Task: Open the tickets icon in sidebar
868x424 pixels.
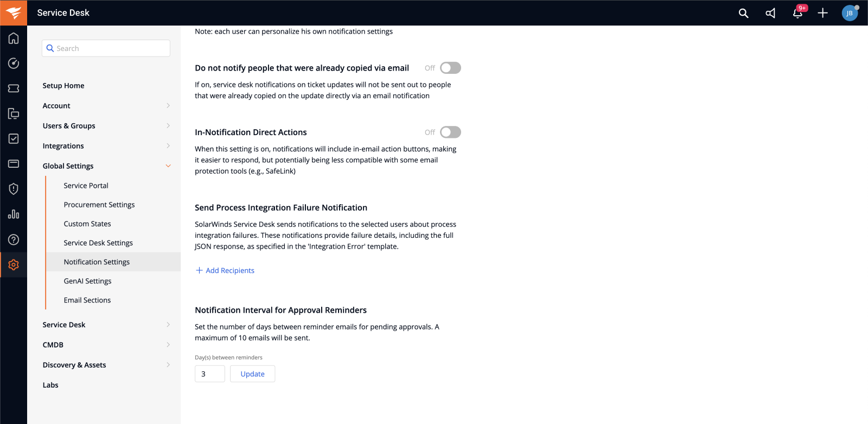Action: 14,88
